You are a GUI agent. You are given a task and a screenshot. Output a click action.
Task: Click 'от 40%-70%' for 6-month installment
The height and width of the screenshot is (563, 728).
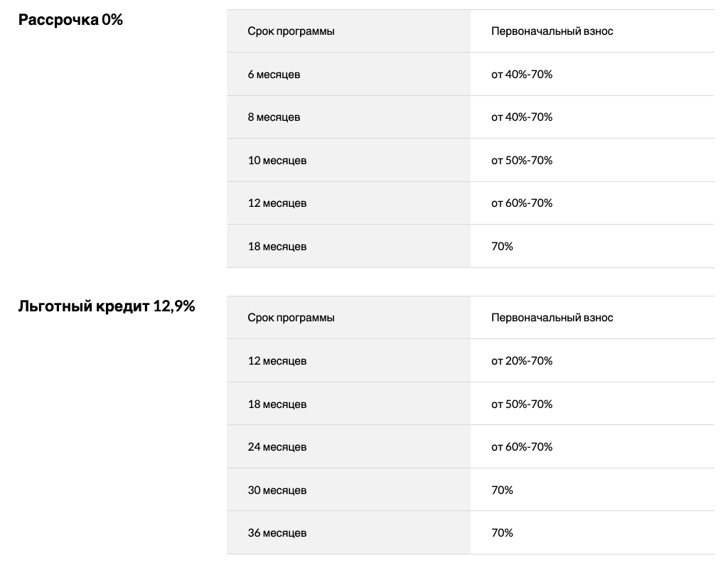(522, 74)
